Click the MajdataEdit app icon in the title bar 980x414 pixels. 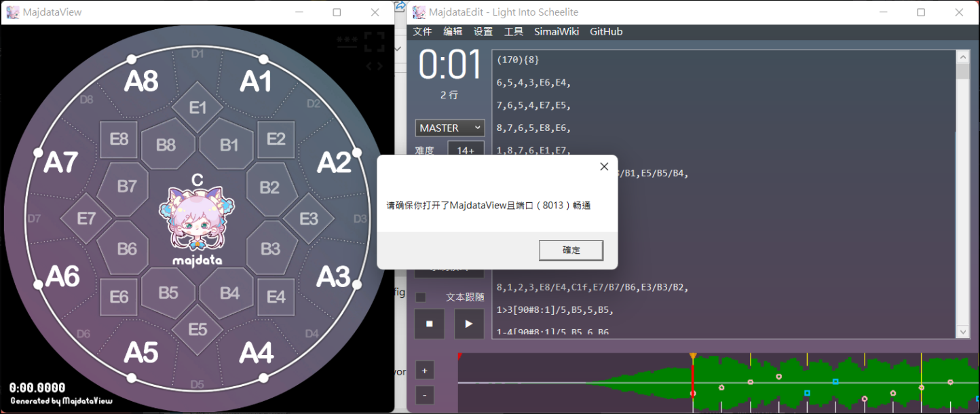pyautogui.click(x=419, y=12)
